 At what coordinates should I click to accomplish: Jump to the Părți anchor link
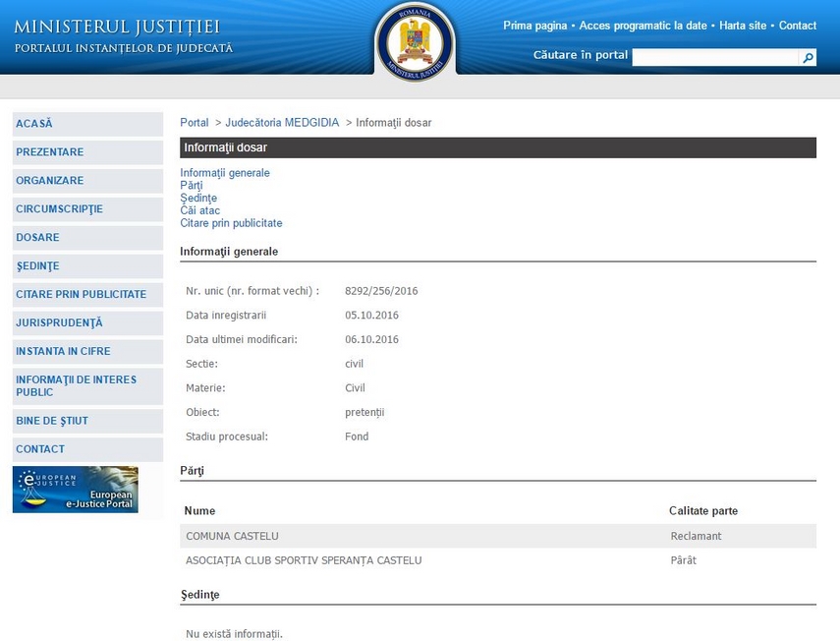192,186
